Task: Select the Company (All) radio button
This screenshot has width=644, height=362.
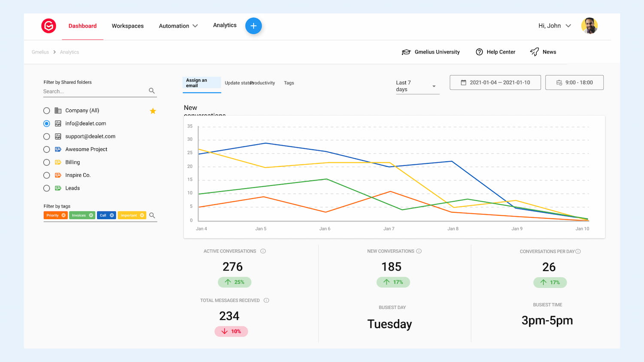Action: pos(47,111)
